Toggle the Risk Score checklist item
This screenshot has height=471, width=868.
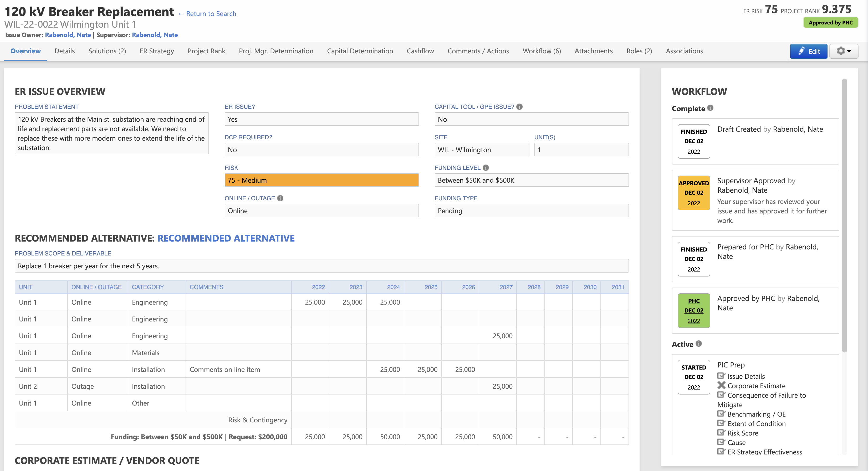721,433
